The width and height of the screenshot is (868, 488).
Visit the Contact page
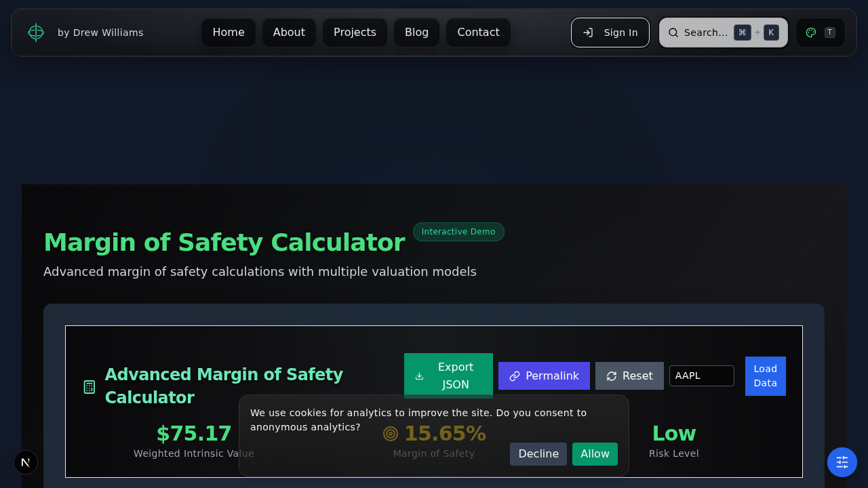478,33
